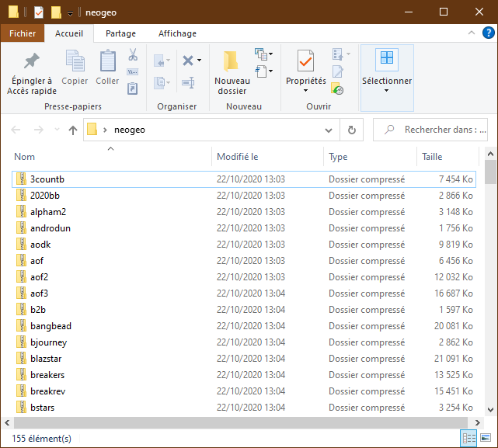This screenshot has height=448, width=498.
Task: Switch to the Partage tab
Action: pos(120,33)
